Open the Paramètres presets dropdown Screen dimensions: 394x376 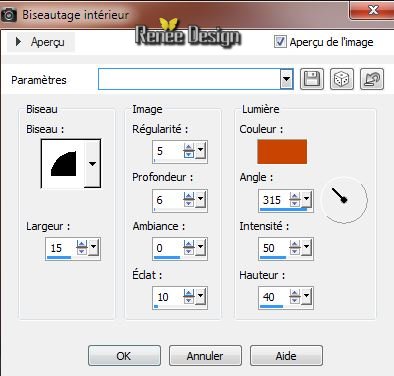point(286,79)
